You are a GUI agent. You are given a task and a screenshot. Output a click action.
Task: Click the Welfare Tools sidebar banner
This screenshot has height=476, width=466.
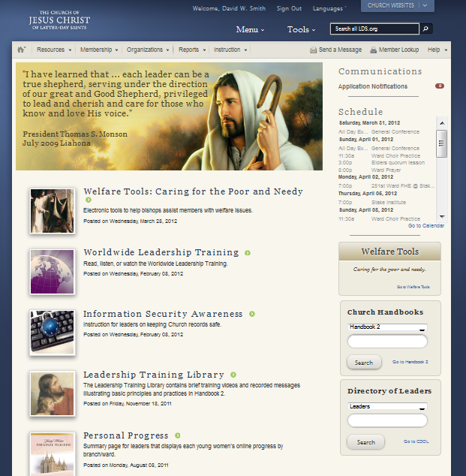coord(390,252)
